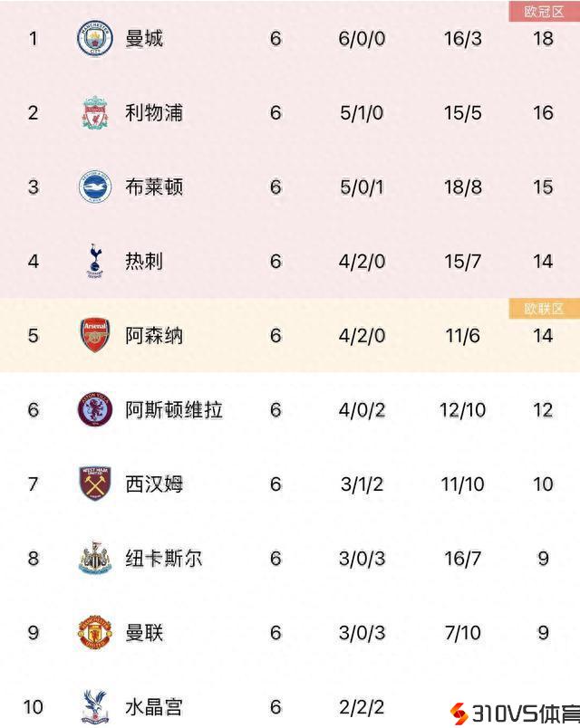Click team name 水晶宫

click(154, 707)
